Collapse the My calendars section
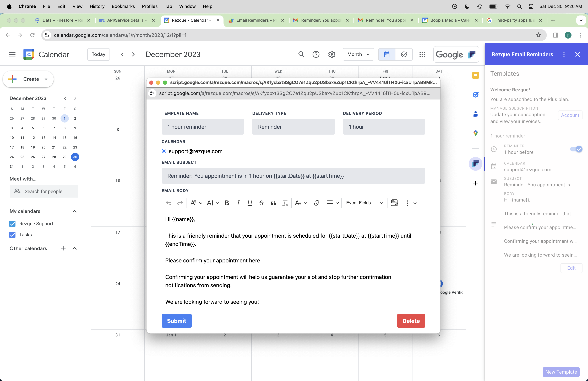The height and width of the screenshot is (381, 588). coord(75,211)
